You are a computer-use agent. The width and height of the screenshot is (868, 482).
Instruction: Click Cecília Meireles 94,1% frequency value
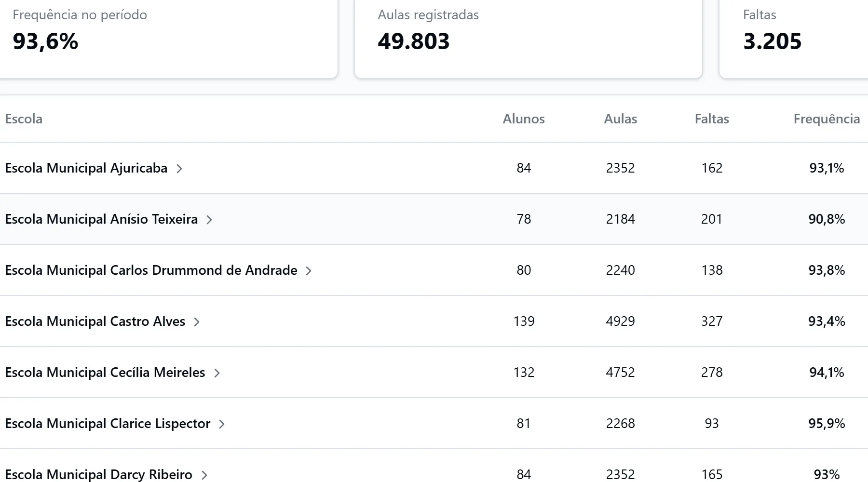point(827,373)
